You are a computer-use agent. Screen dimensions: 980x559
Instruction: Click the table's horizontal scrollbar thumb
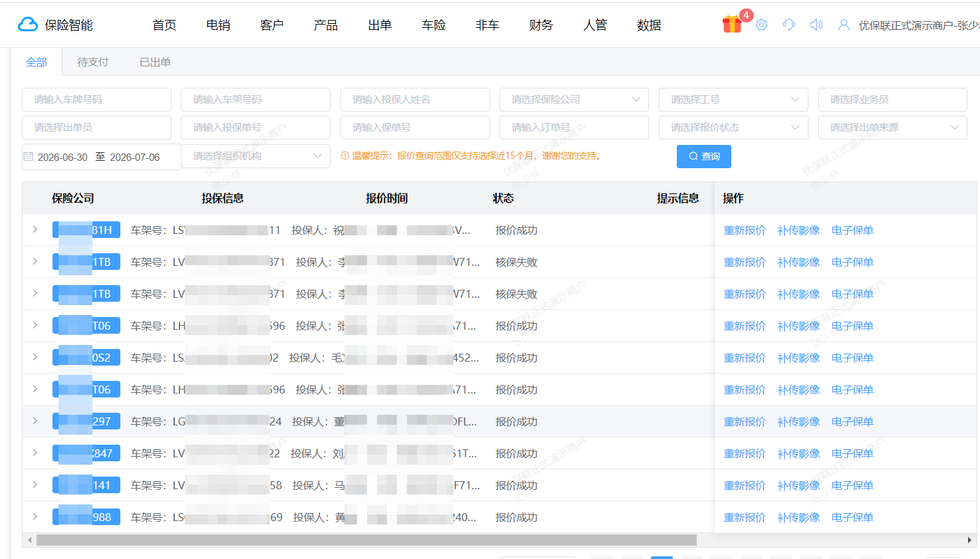point(366,540)
